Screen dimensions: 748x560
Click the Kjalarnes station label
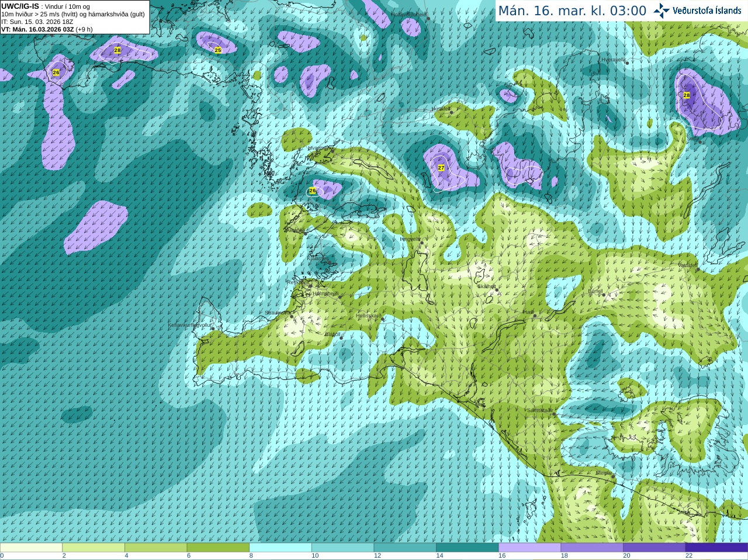(318, 258)
